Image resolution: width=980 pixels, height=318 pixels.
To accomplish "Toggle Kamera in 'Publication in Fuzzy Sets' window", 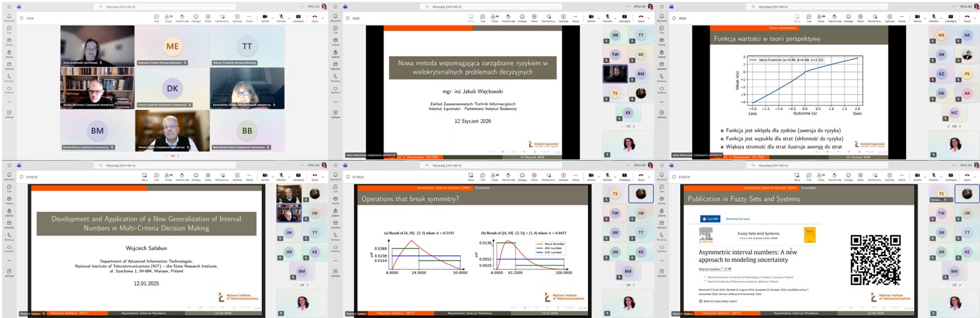I will click(x=919, y=176).
